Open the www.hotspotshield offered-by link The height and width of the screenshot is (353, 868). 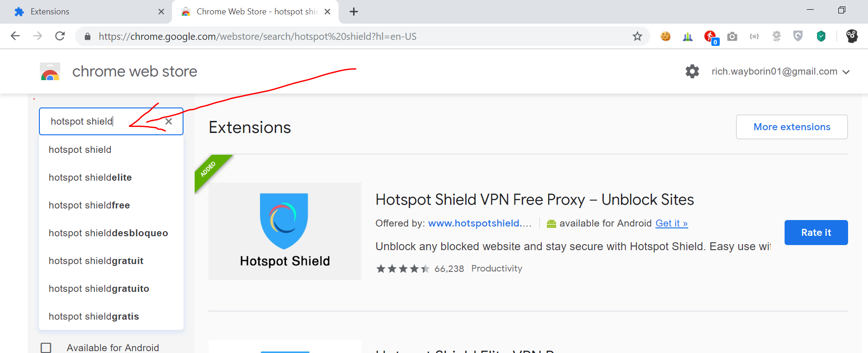pyautogui.click(x=479, y=223)
